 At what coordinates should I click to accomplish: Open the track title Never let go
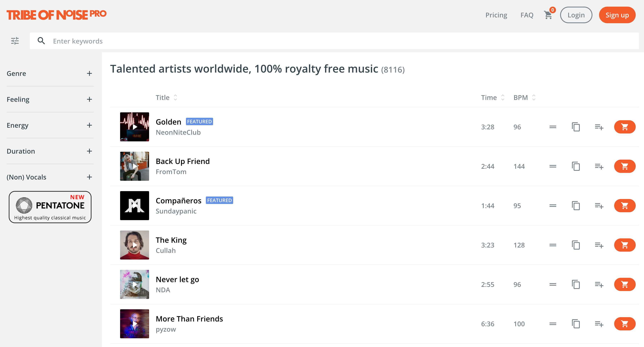pos(177,279)
